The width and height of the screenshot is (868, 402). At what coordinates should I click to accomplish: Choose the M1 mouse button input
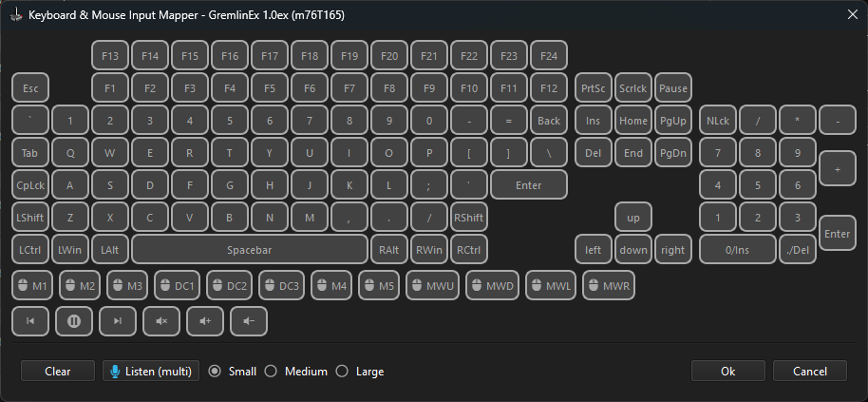(x=32, y=285)
